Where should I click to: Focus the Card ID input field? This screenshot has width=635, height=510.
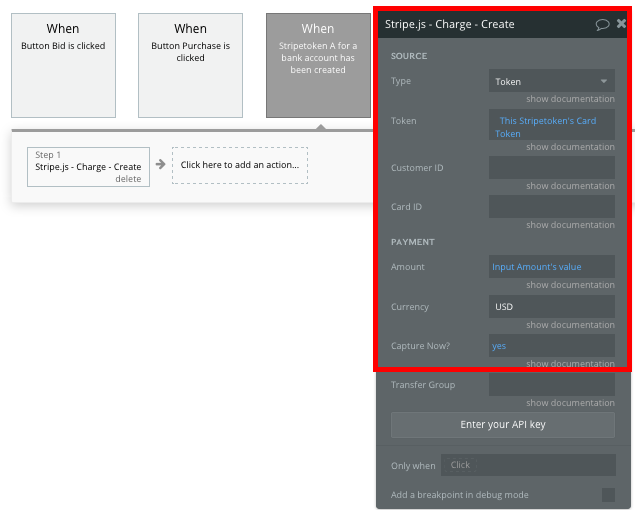point(552,207)
